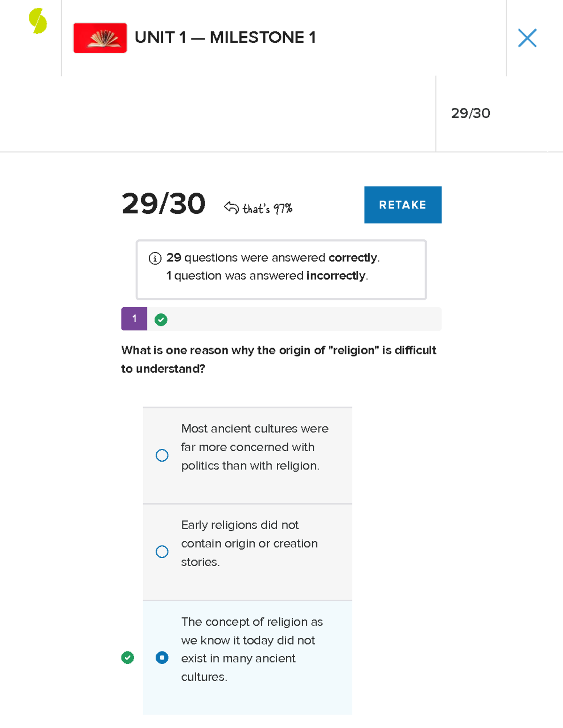Click the question text about origin of religion
563x728 pixels.
pos(279,359)
